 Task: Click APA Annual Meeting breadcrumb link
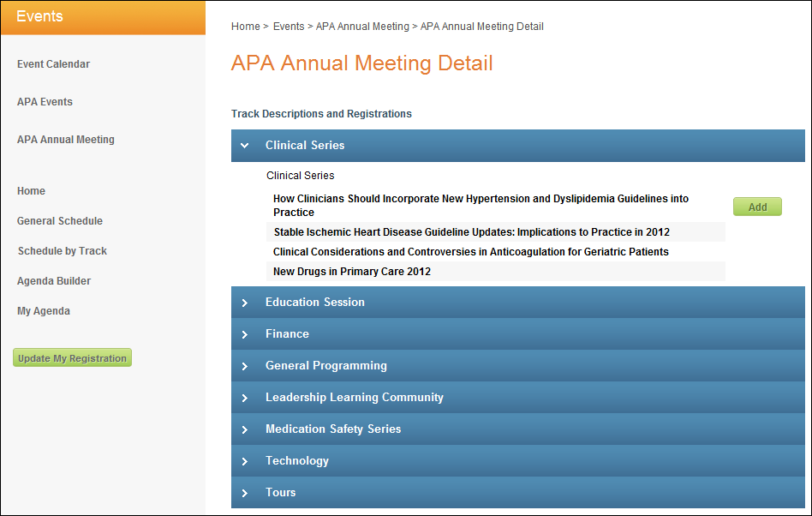click(362, 27)
